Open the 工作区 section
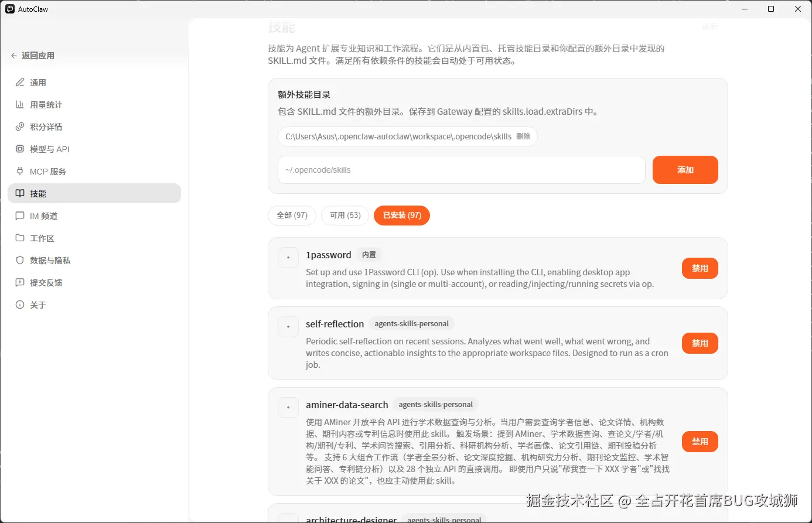812x523 pixels. click(x=94, y=238)
